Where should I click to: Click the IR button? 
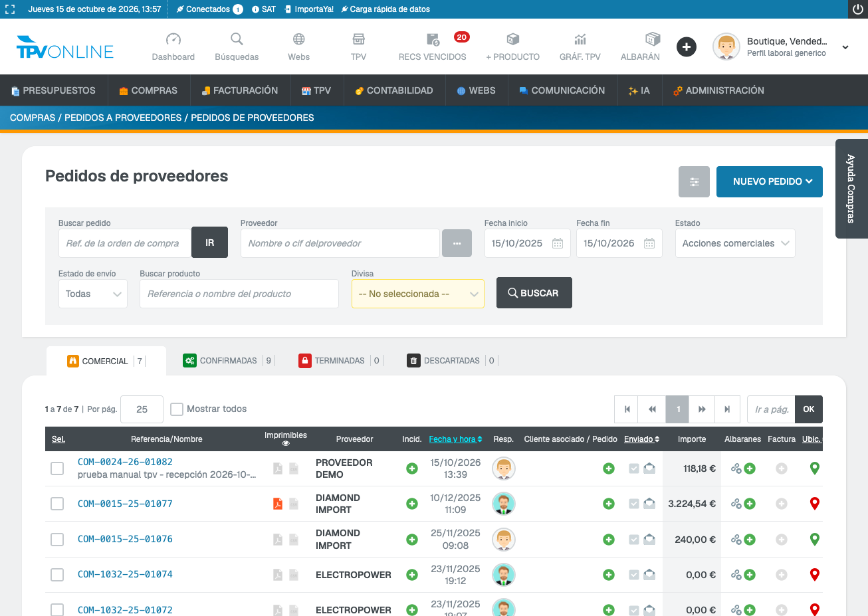(209, 243)
